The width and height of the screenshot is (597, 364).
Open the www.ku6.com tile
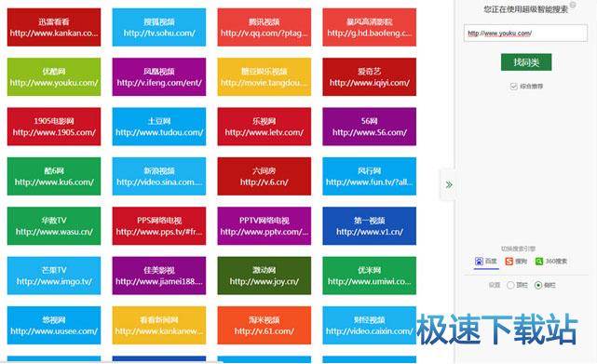54,176
